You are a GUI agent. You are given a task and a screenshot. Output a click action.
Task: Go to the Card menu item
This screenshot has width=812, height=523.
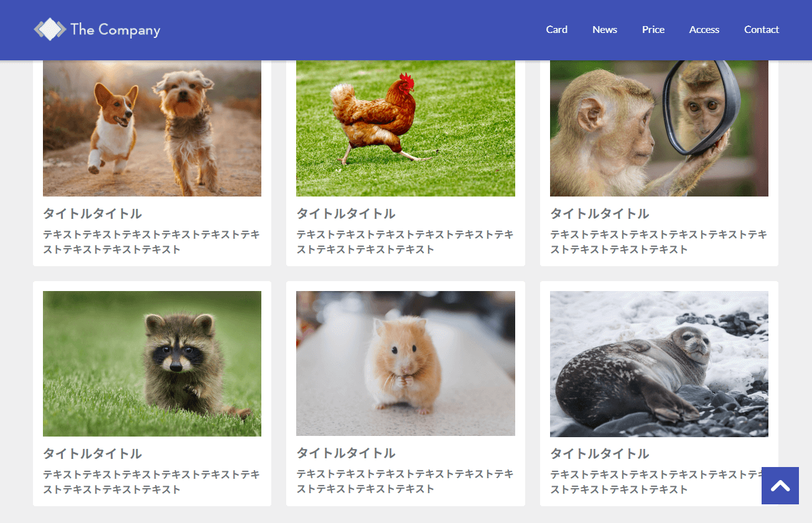pos(557,29)
